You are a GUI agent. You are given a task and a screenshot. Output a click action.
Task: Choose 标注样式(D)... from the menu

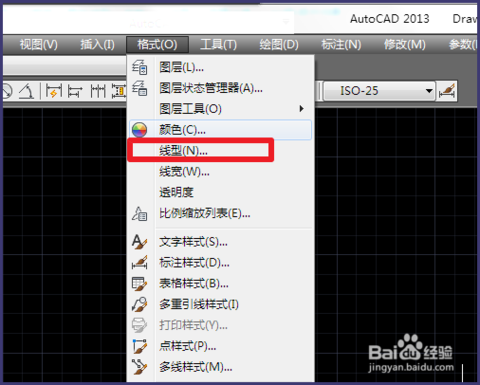(x=194, y=263)
